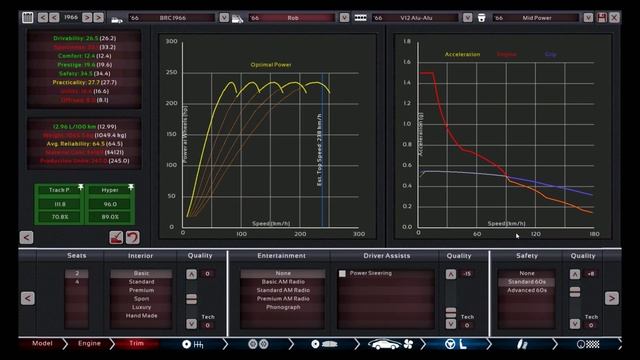The image size is (640, 360).
Task: Collapse the stats panel with the left arrow
Action: click(26, 238)
